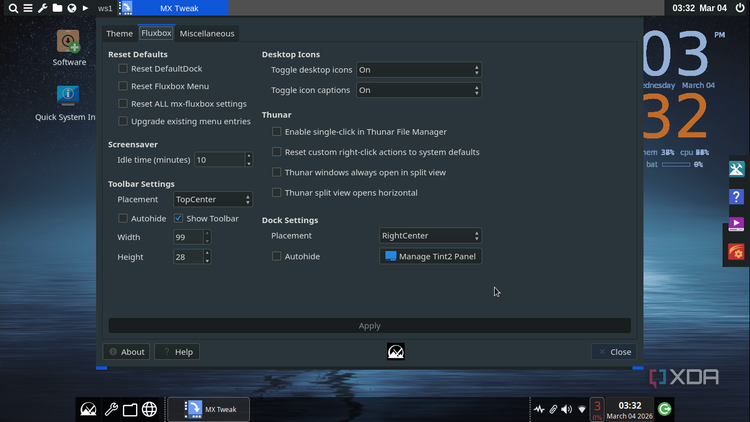Click the Apply button

(x=369, y=325)
